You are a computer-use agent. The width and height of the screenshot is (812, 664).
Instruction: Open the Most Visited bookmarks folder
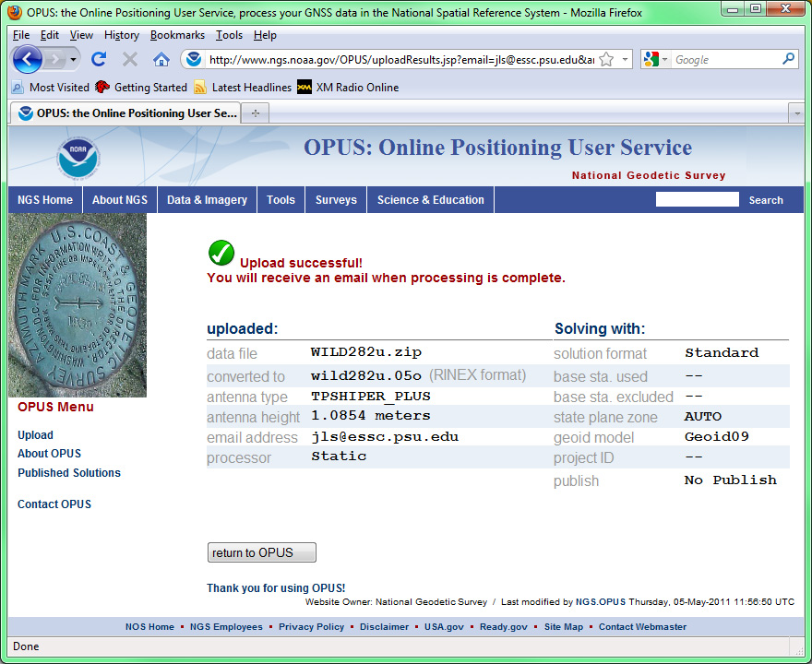[x=50, y=87]
